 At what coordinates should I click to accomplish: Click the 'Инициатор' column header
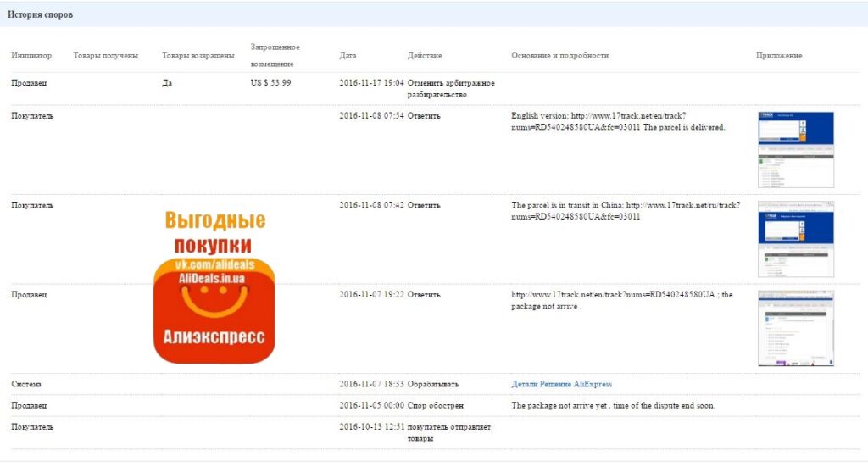[x=31, y=55]
